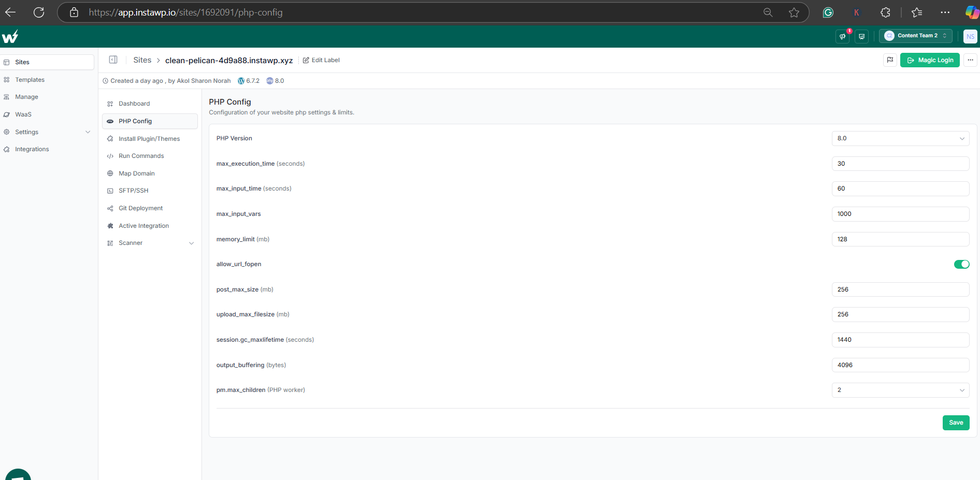This screenshot has width=980, height=480.
Task: Click the memory_limit input field
Action: [900, 239]
